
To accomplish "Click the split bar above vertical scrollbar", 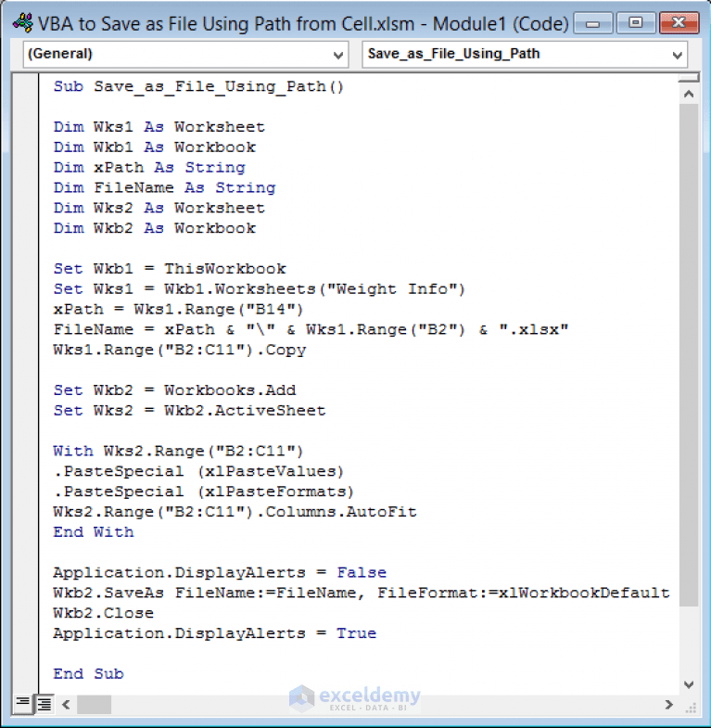I will click(x=689, y=78).
